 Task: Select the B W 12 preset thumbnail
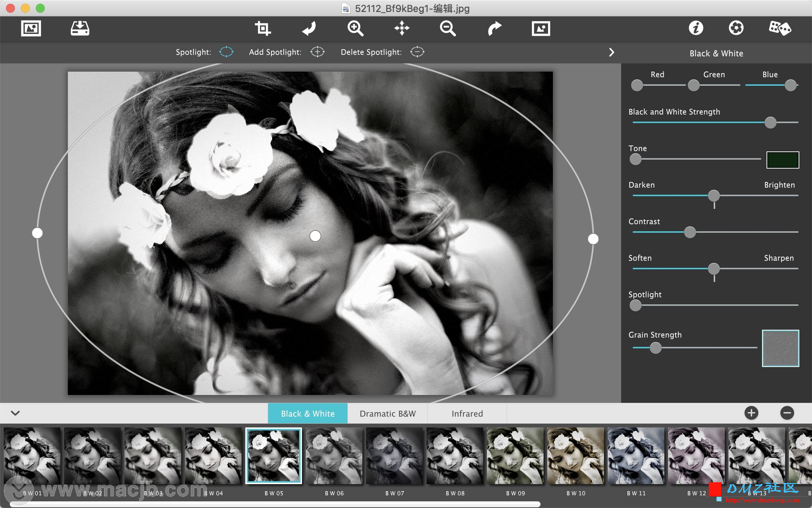[x=696, y=456]
